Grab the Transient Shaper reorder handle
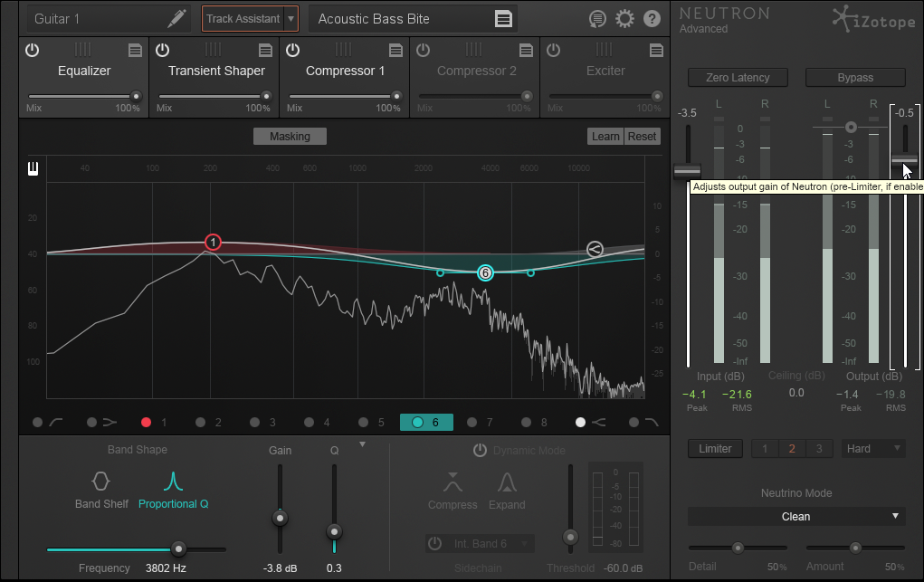This screenshot has height=582, width=924. tap(214, 50)
